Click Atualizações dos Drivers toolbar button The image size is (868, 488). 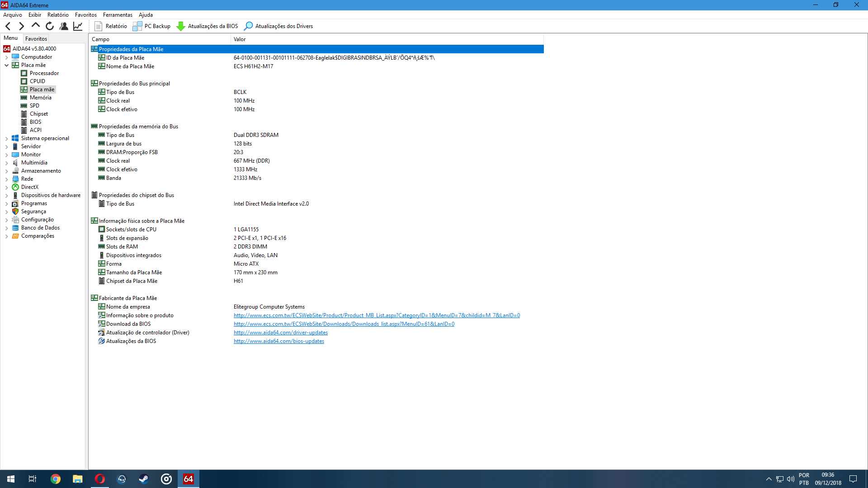(x=278, y=26)
